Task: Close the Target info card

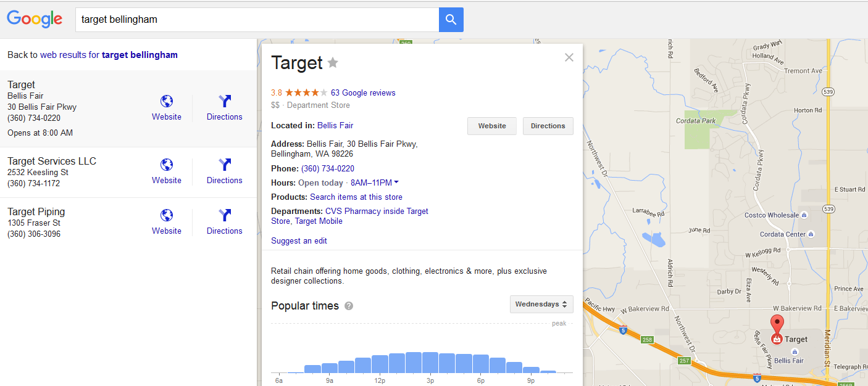Action: [x=569, y=57]
